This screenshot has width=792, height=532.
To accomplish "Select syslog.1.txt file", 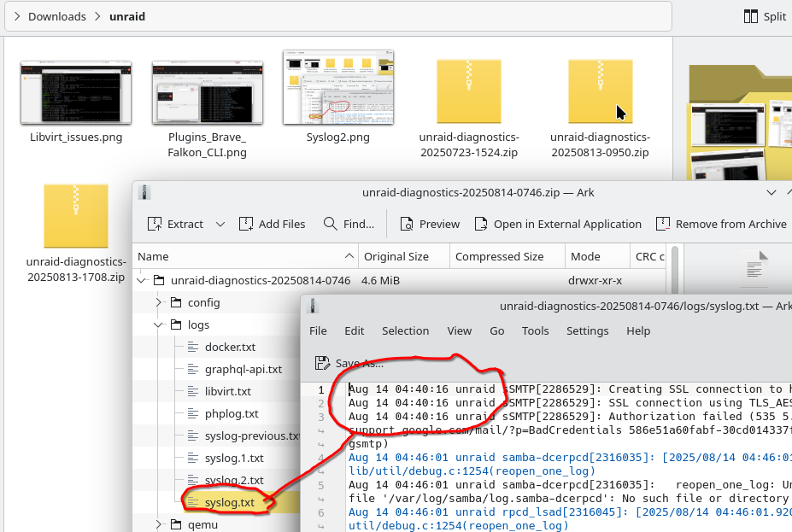I will pyautogui.click(x=234, y=459).
